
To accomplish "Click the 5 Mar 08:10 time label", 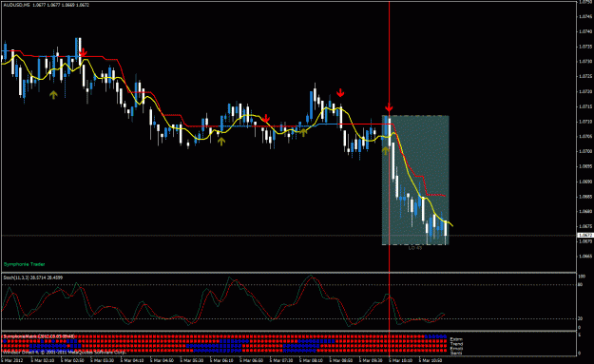I will pyautogui.click(x=312, y=360).
